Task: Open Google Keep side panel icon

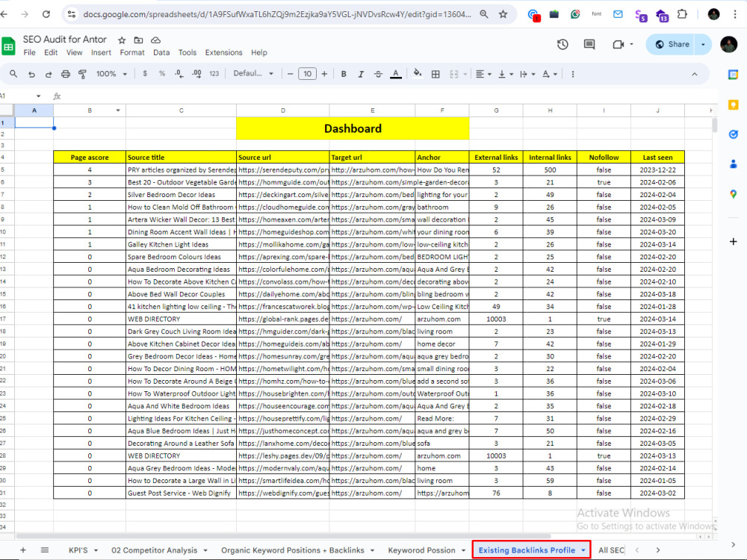Action: pos(734,105)
